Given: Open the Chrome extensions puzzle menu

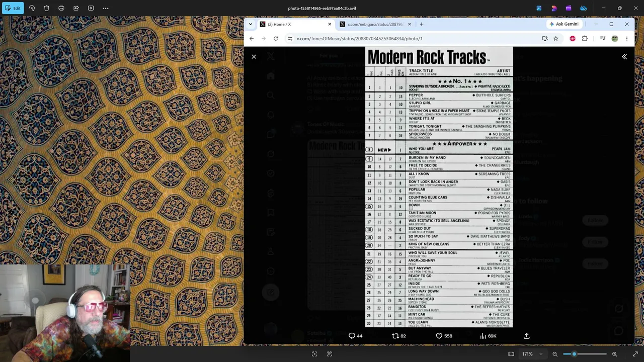Looking at the screenshot, I should [x=585, y=38].
